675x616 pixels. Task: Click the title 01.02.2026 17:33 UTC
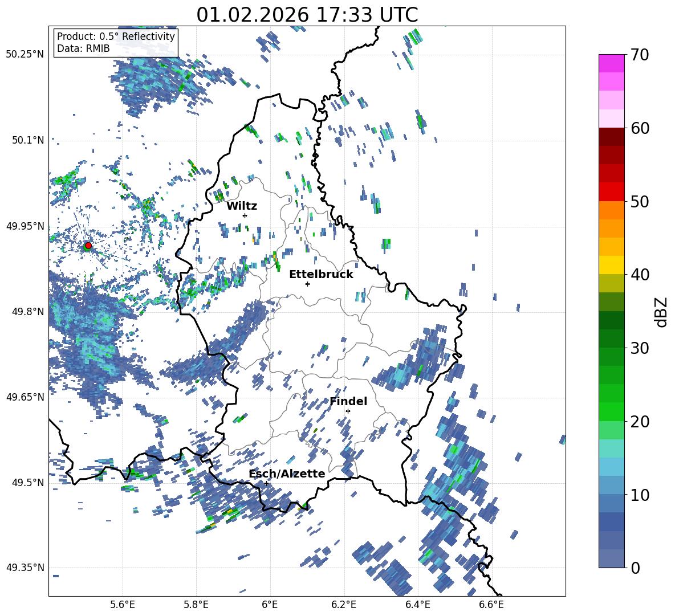[x=307, y=15]
